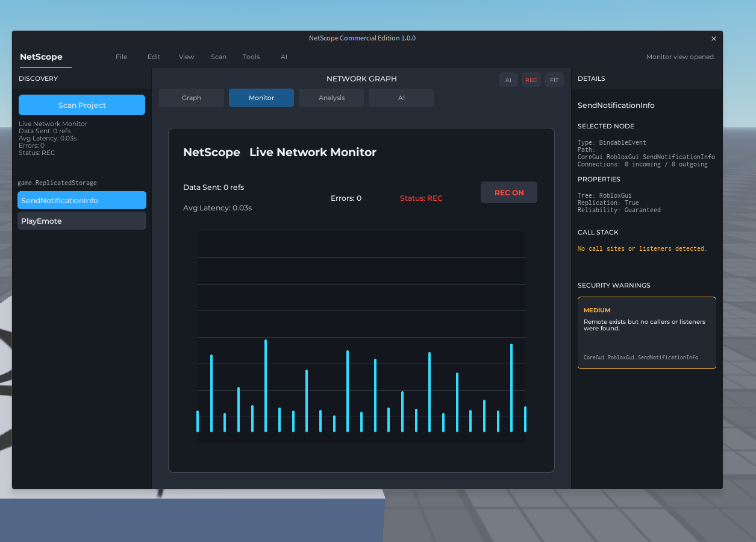The height and width of the screenshot is (542, 756).
Task: Click the SELECTED NODE heading
Action: pos(606,126)
